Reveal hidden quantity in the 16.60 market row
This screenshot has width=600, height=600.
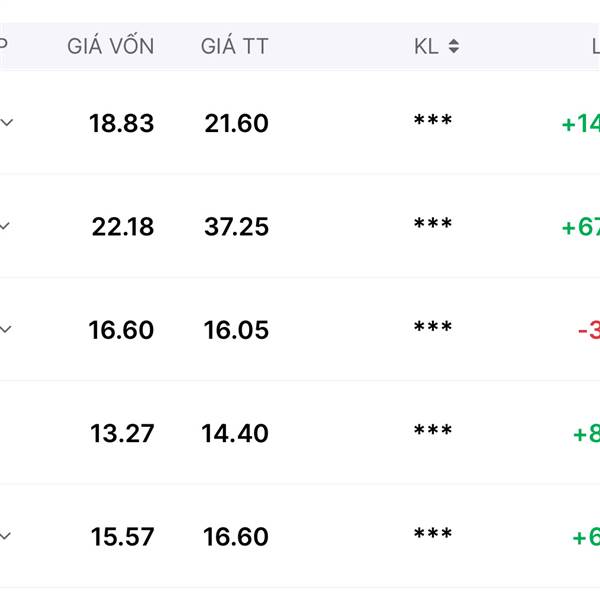pyautogui.click(x=433, y=533)
